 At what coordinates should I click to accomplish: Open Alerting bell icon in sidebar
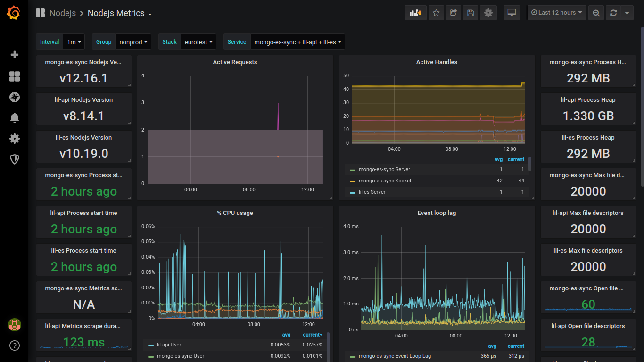coord(15,118)
